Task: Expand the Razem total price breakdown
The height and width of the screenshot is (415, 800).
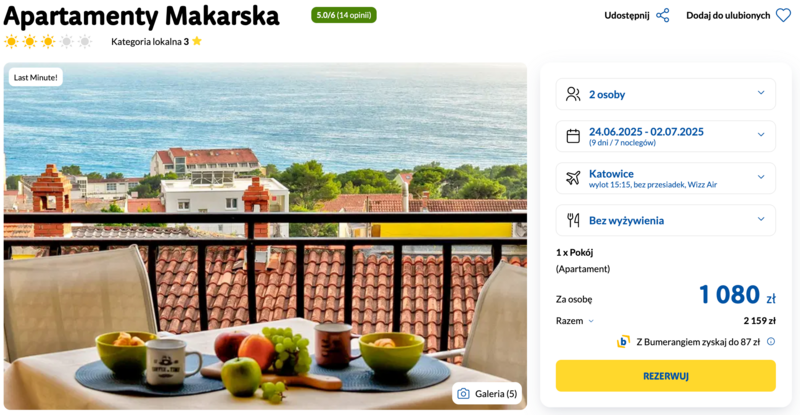Action: [575, 321]
